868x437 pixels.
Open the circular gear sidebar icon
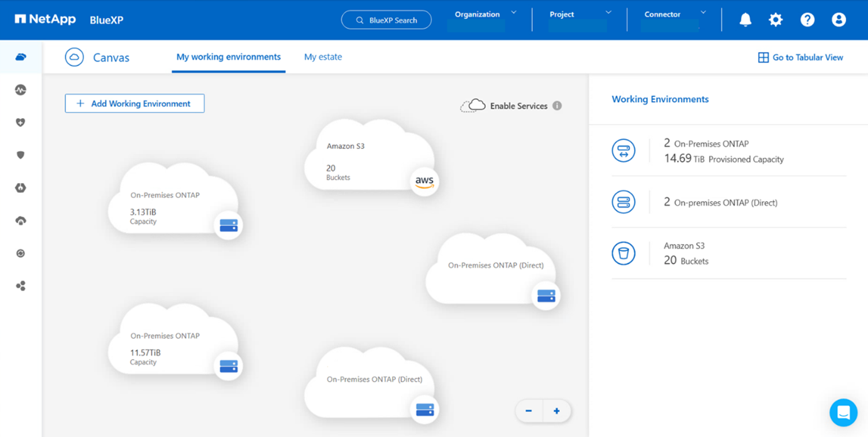21,253
